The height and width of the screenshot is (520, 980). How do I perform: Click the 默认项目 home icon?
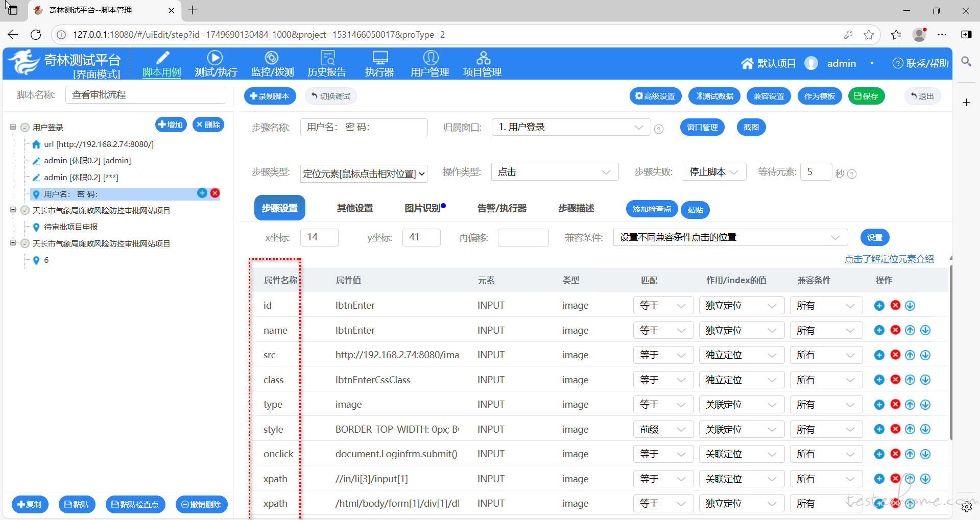747,63
